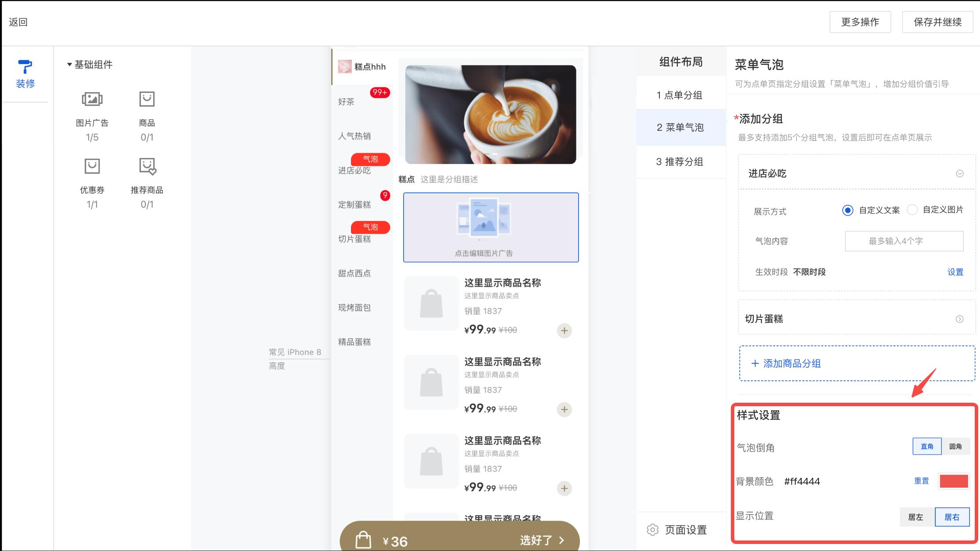This screenshot has height=551, width=980.
Task: Set display position to 居左
Action: coord(917,517)
